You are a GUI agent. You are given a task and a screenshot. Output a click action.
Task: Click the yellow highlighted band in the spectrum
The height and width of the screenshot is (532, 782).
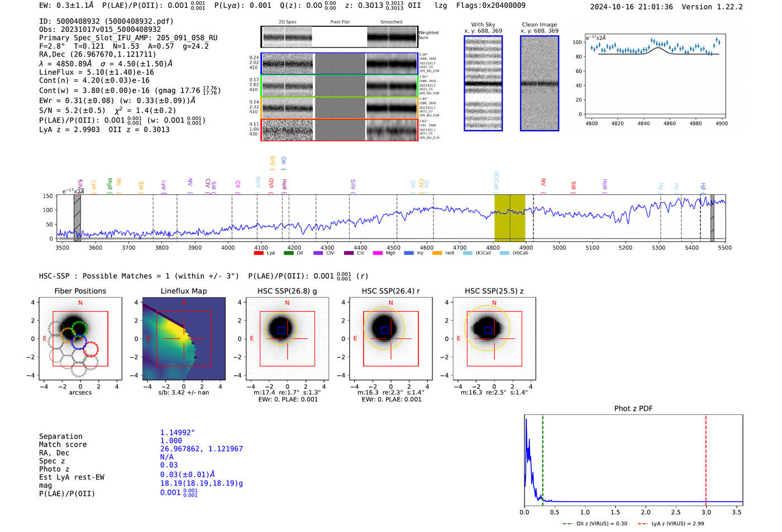[x=509, y=218]
